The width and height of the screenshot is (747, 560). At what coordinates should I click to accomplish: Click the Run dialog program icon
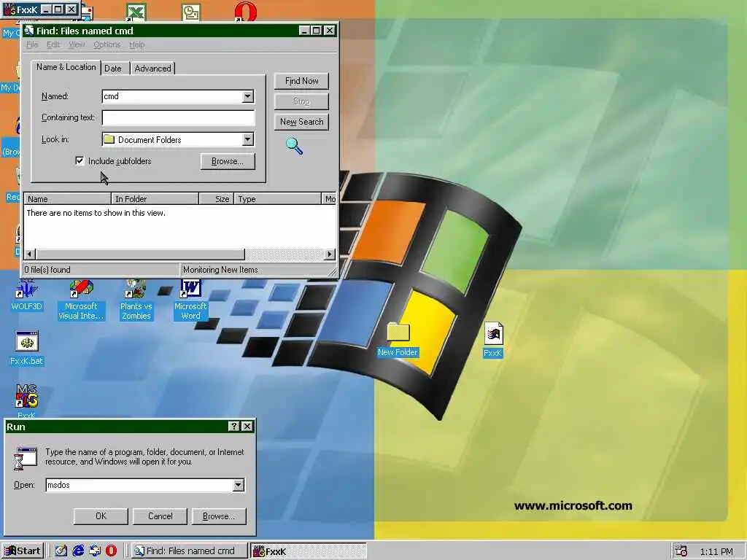click(26, 459)
